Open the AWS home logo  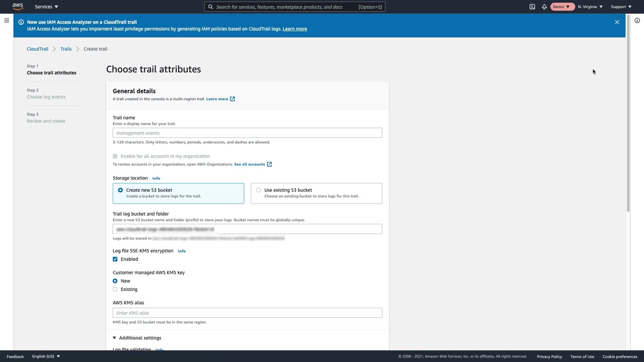[x=18, y=7]
